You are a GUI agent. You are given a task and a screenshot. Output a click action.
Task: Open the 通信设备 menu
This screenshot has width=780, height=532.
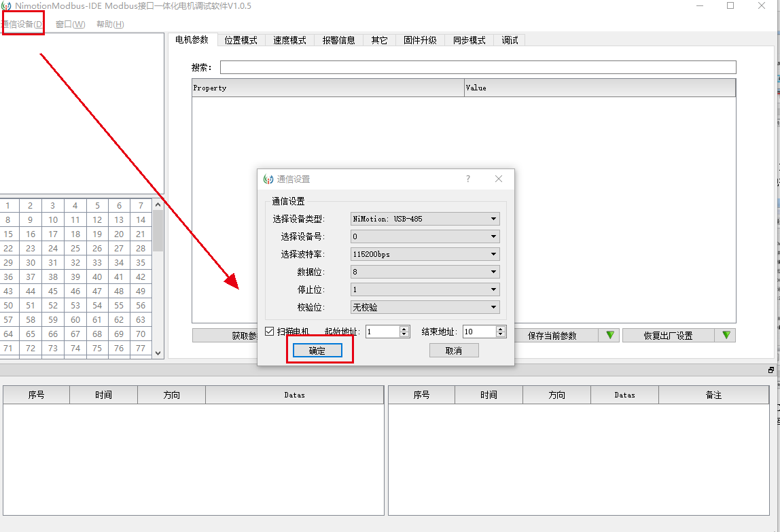pos(23,24)
